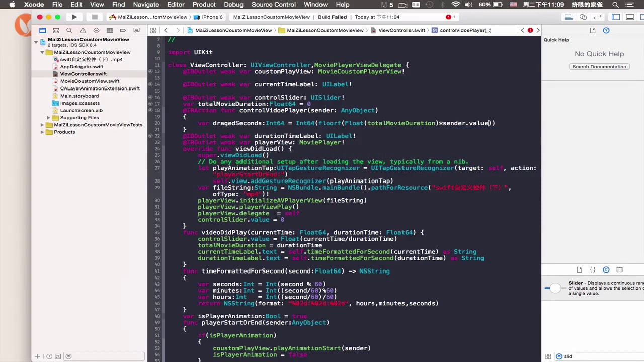644x362 pixels.
Task: Run the project with the Play button
Action: coord(74,17)
